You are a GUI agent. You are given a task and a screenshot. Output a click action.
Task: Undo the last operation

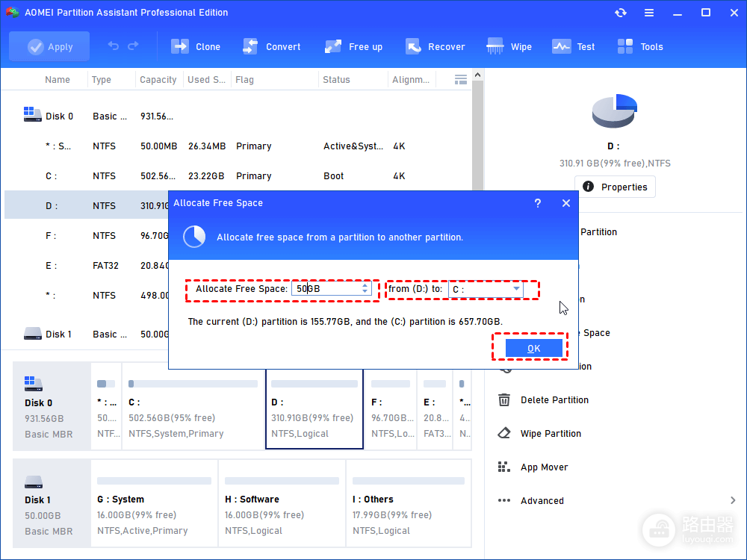click(114, 46)
